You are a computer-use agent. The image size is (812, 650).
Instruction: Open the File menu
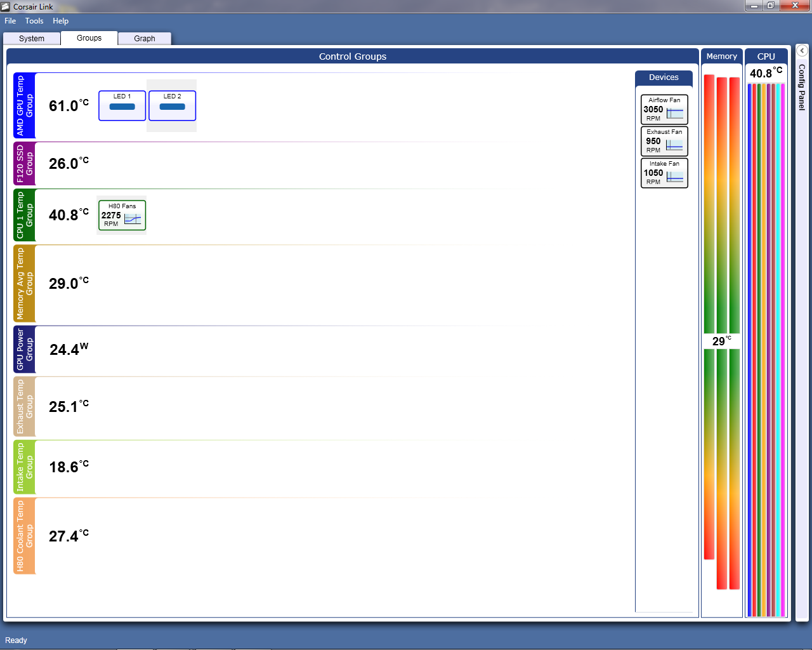coord(10,21)
